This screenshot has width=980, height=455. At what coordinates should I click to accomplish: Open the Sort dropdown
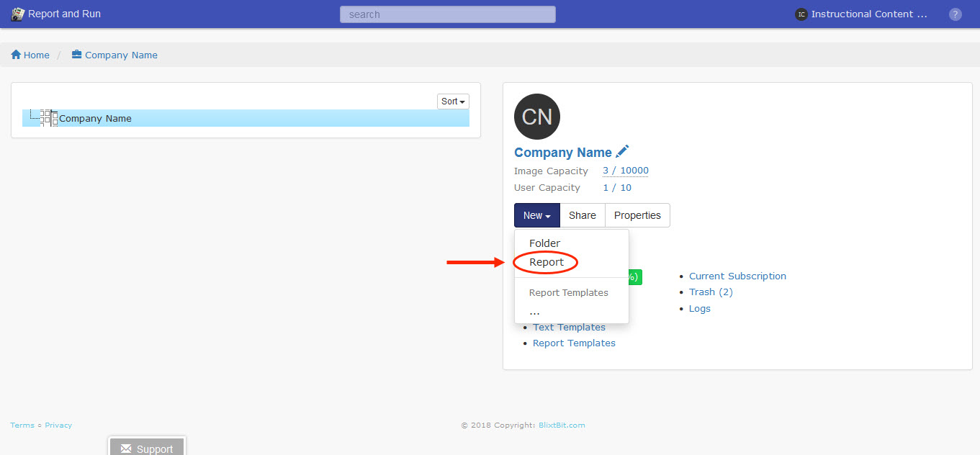(x=453, y=102)
